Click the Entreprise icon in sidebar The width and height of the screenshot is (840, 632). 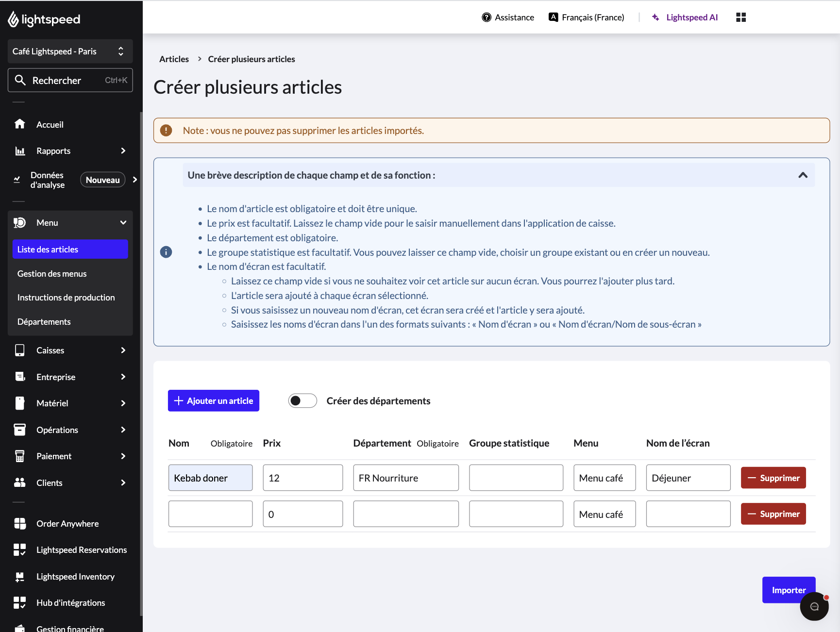20,377
